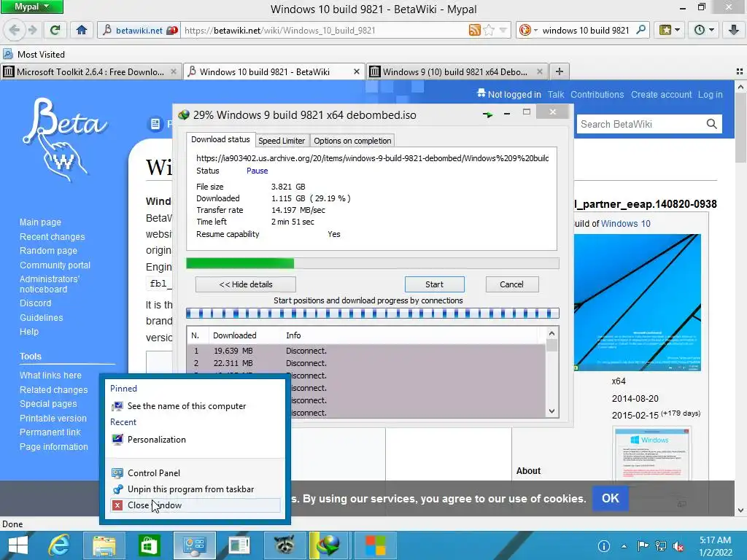This screenshot has height=560, width=747.
Task: Open the Windows Store taskbar icon
Action: (x=149, y=545)
